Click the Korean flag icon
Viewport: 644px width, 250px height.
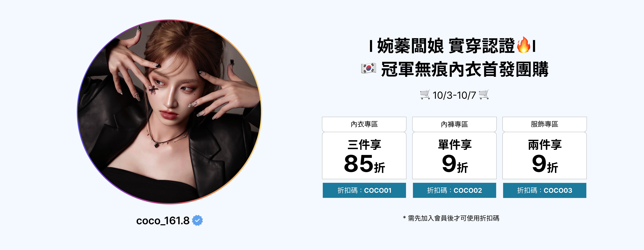(368, 68)
